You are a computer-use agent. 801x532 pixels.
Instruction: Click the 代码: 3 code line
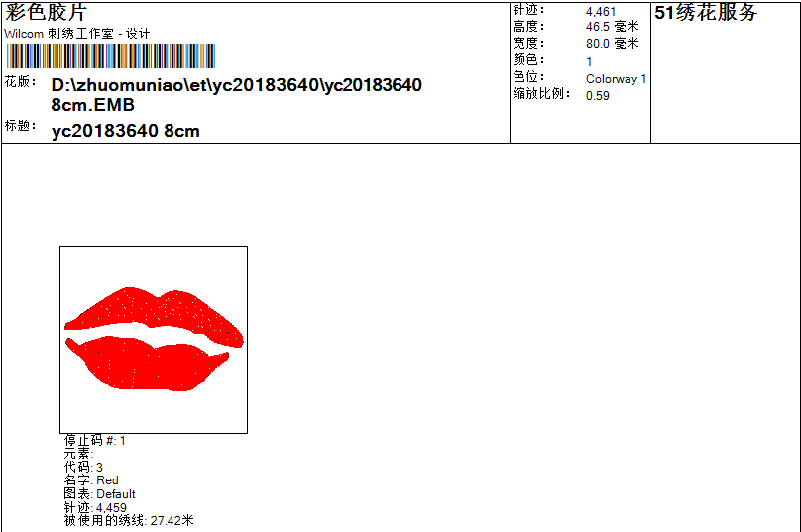pos(83,468)
